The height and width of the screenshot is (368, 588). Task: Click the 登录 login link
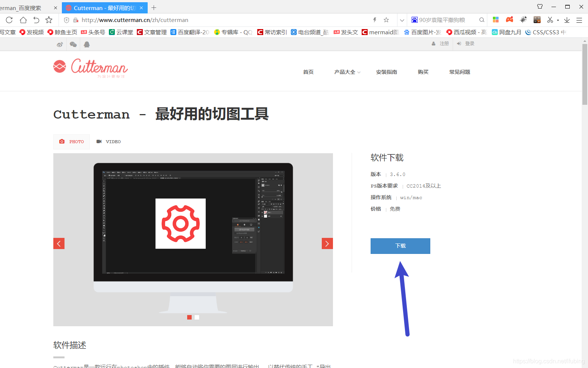coord(466,44)
